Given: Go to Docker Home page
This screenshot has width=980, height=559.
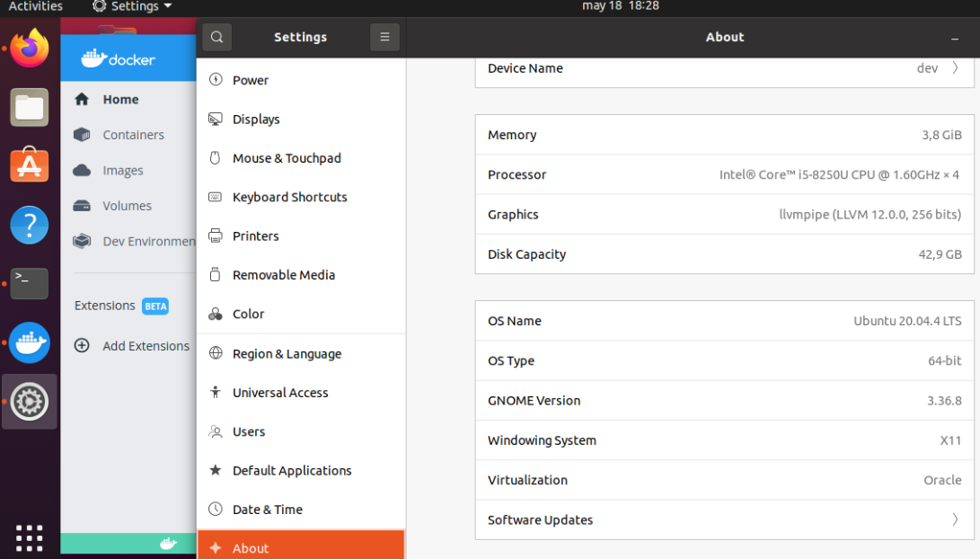Looking at the screenshot, I should (120, 99).
